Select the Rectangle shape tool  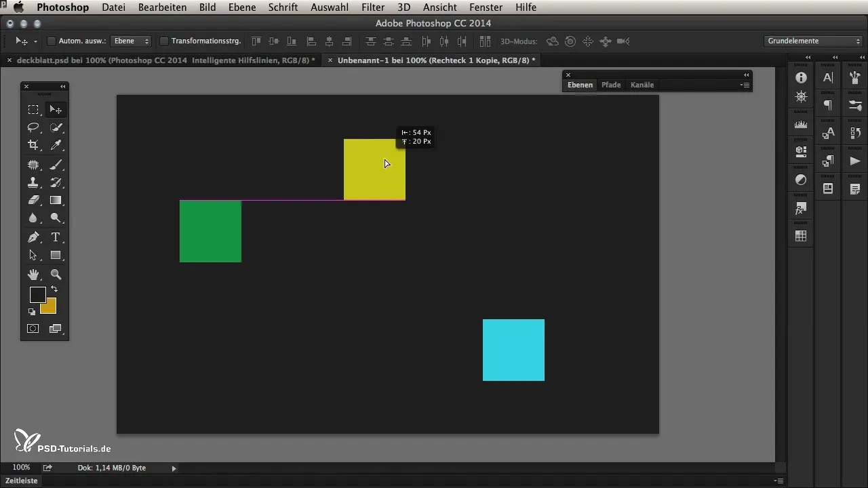coord(56,256)
